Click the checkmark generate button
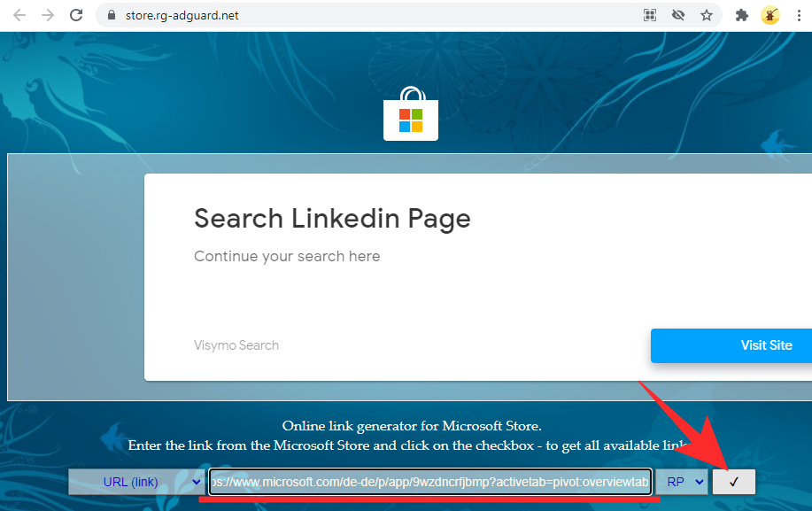 pyautogui.click(x=734, y=482)
